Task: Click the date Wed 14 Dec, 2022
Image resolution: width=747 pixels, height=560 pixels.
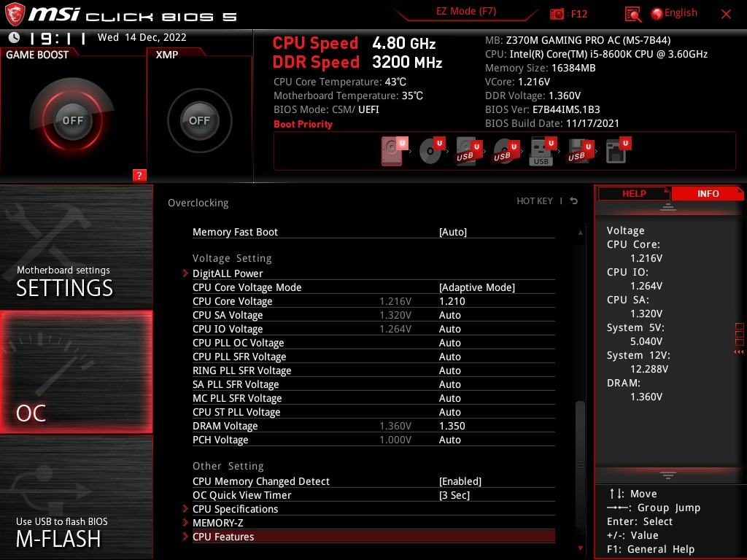Action: coord(142,37)
